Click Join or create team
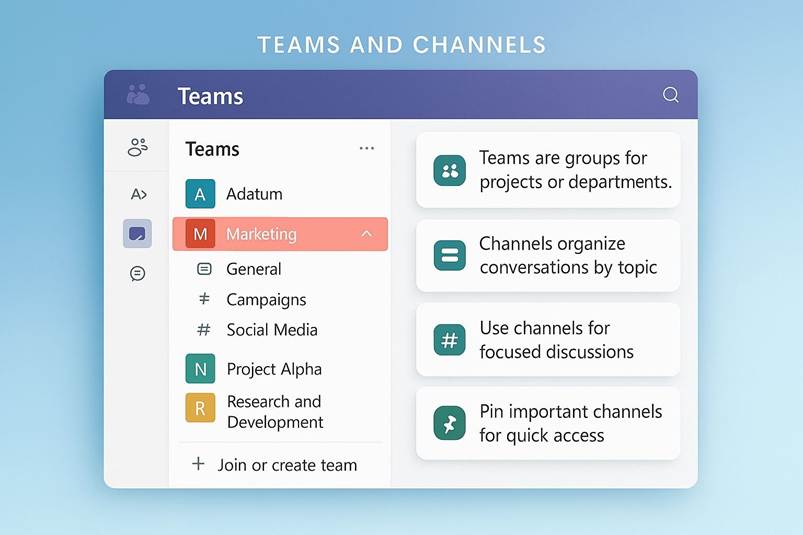The height and width of the screenshot is (535, 803). pos(286,465)
